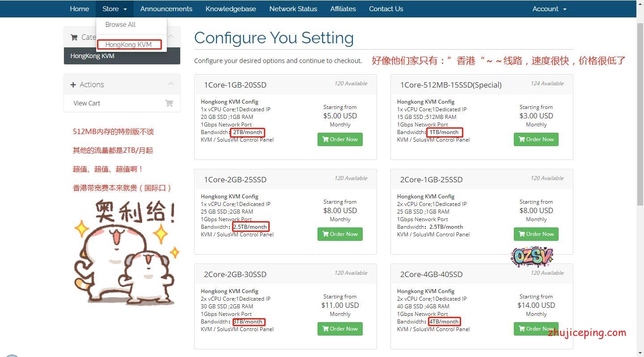Image resolution: width=644 pixels, height=357 pixels.
Task: Click the View Cart shopping cart icon
Action: point(169,103)
